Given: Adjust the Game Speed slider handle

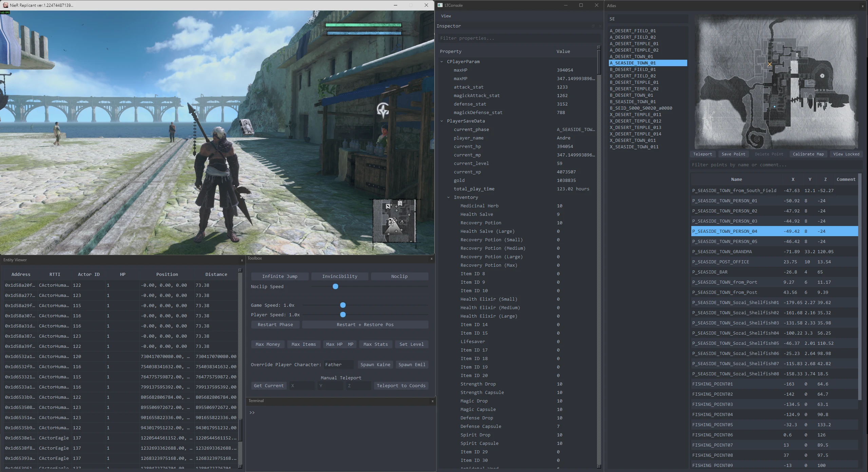Looking at the screenshot, I should [x=342, y=305].
